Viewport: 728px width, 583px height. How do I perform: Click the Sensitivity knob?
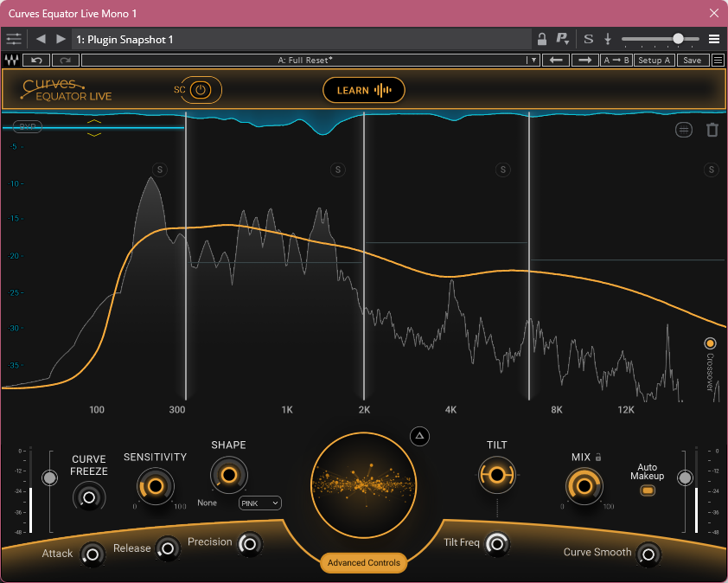pos(155,486)
